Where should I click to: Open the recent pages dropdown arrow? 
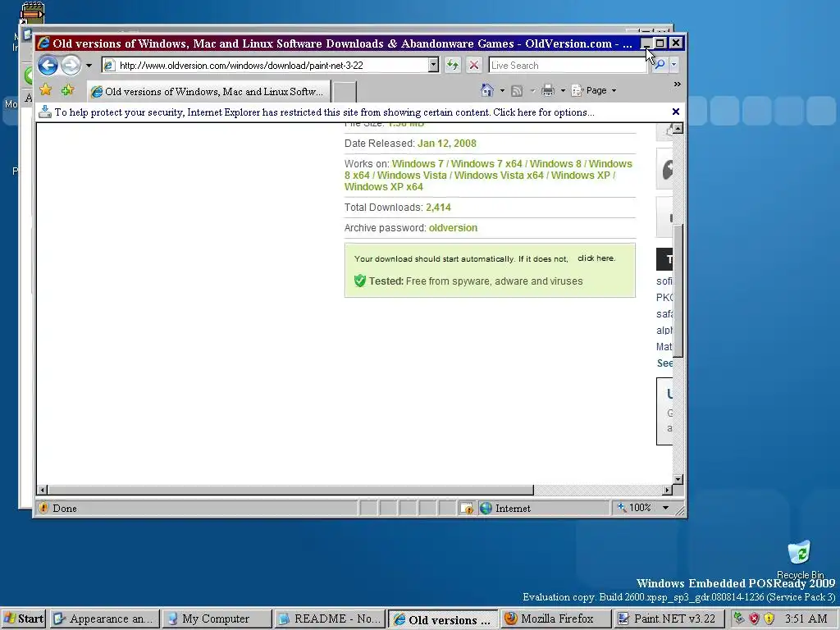[x=89, y=66]
